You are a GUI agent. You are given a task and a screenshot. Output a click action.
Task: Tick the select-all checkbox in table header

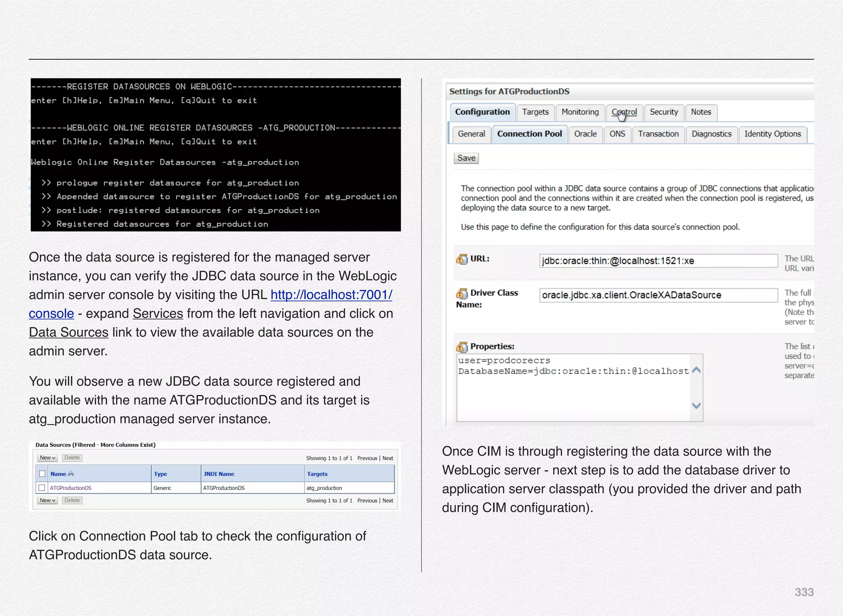(42, 474)
